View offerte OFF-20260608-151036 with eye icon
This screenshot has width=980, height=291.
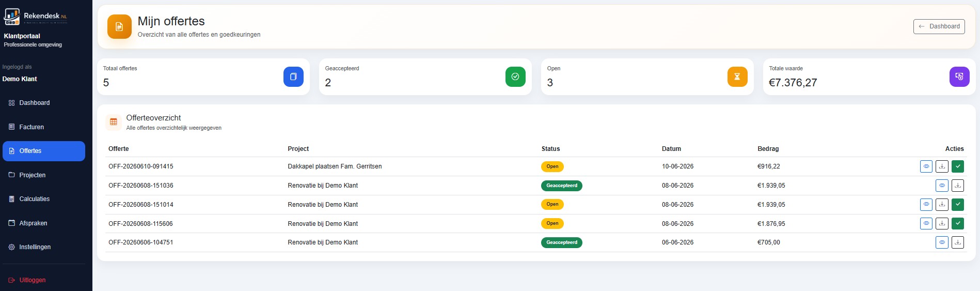[942, 186]
